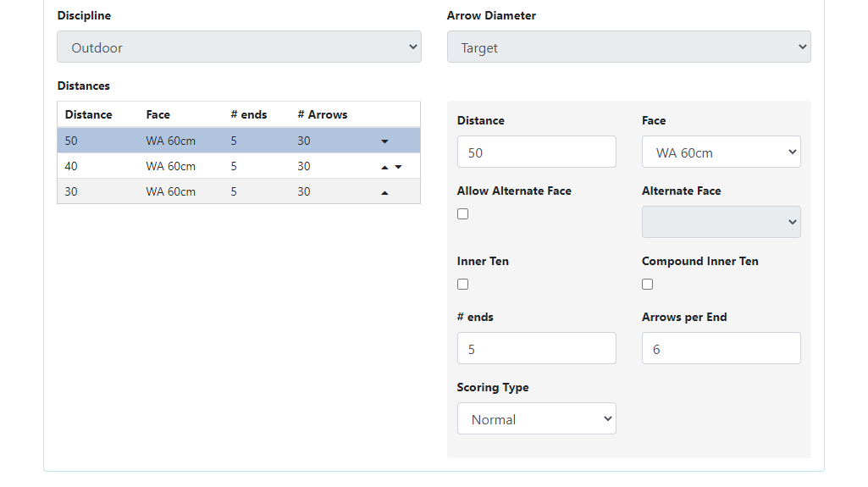
Task: Click WA 60cm in the 40 row
Action: point(170,167)
